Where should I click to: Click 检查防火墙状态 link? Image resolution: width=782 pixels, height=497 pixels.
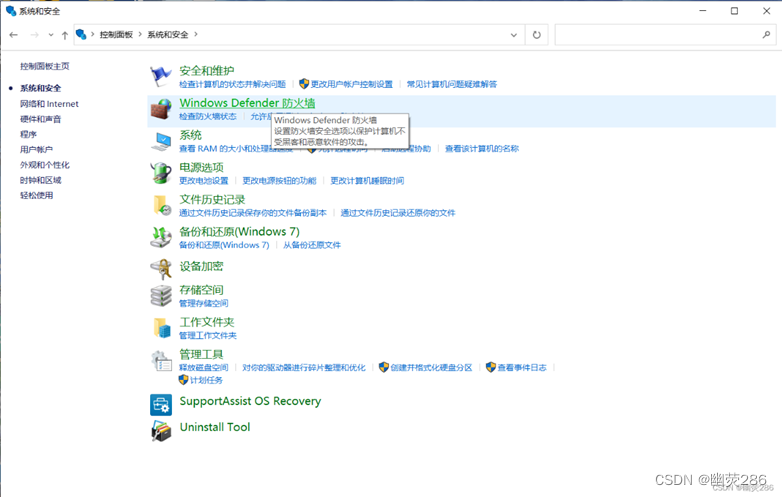point(207,116)
